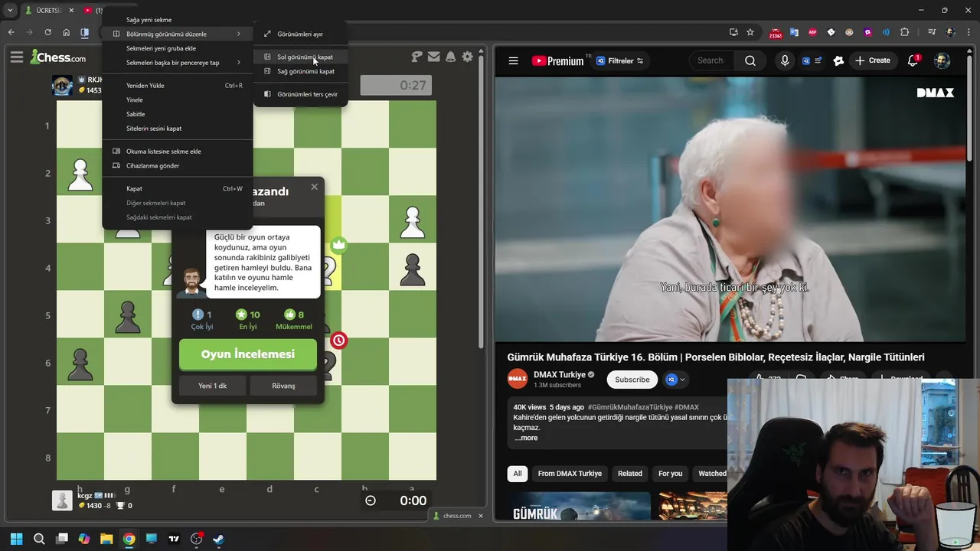Viewport: 980px width, 551px height.
Task: Open YouTube account avatar menu
Action: pyautogui.click(x=942, y=60)
